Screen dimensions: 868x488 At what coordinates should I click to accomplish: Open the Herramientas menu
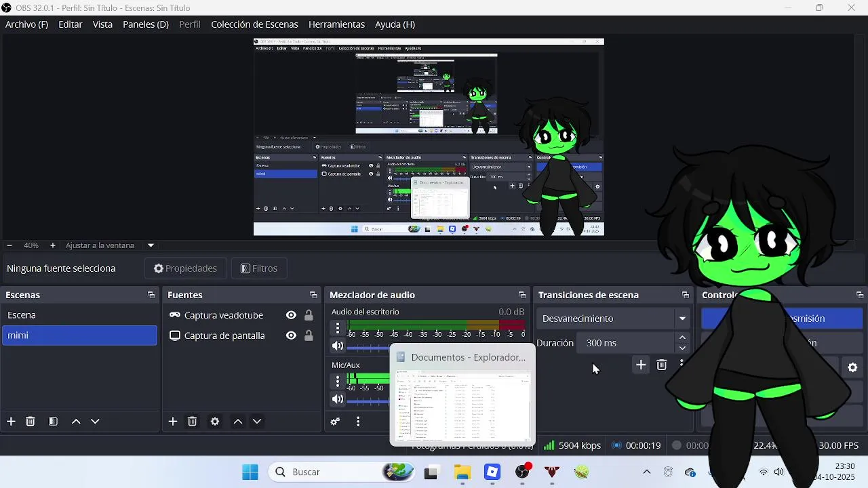pyautogui.click(x=336, y=24)
